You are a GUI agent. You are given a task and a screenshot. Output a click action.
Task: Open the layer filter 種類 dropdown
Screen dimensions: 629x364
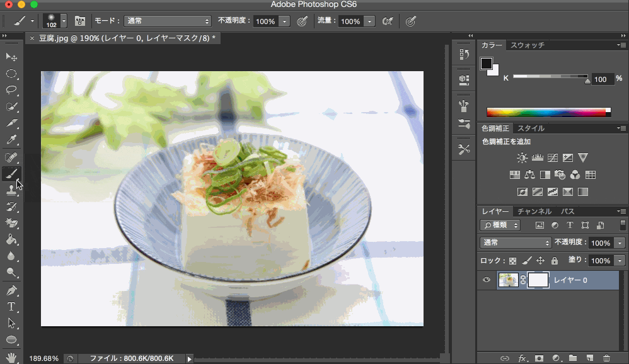(x=500, y=225)
